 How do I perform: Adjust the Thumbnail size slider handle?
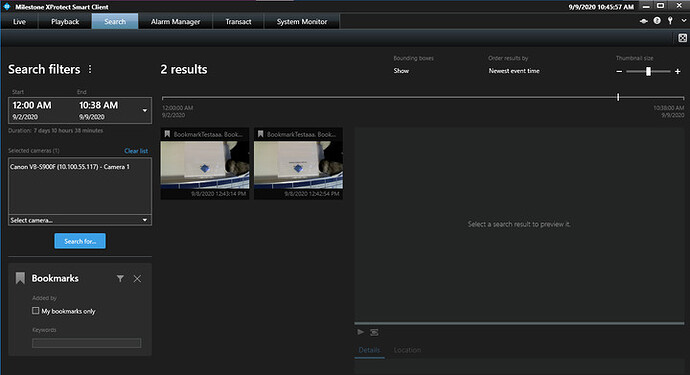(x=648, y=71)
